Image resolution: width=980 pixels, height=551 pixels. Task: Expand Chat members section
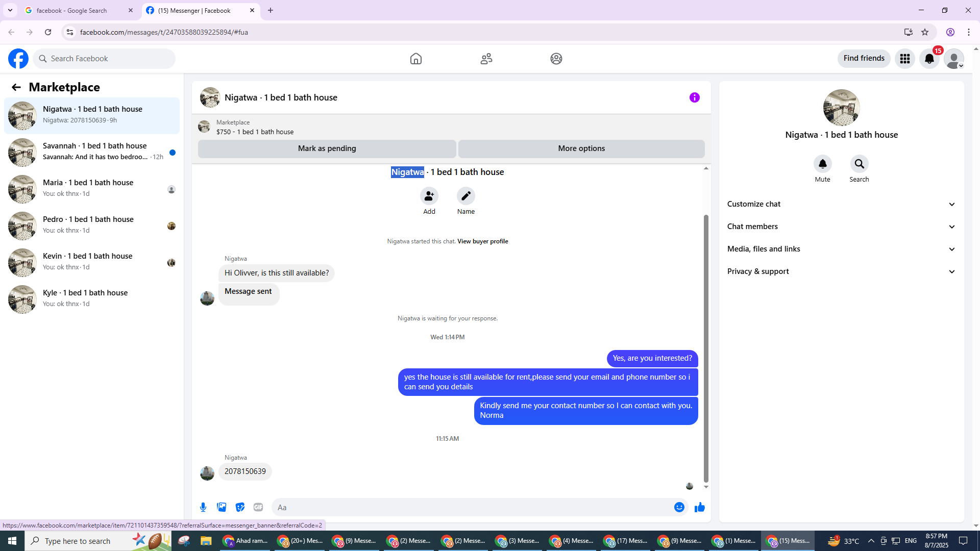tap(842, 227)
